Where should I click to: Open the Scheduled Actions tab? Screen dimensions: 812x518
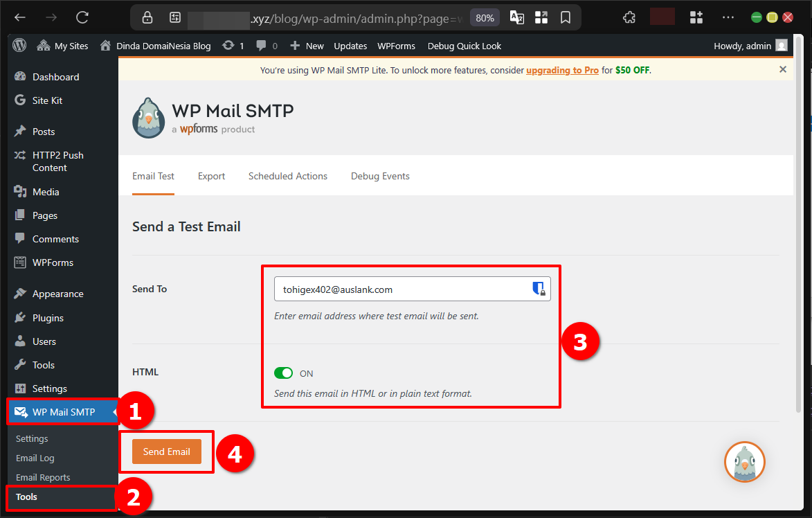287,176
